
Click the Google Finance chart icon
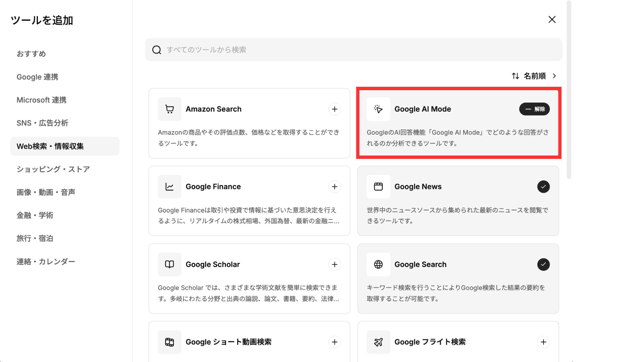[x=169, y=187]
